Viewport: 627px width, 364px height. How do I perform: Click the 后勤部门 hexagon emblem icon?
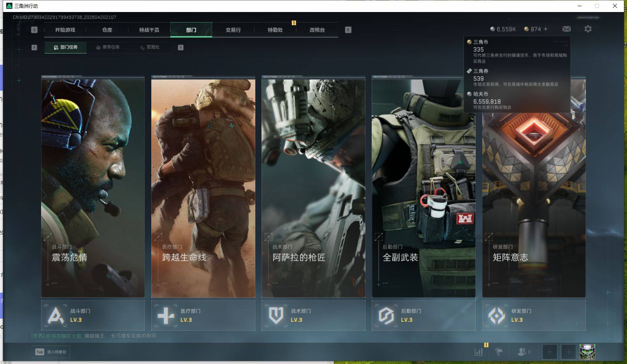(x=386, y=316)
